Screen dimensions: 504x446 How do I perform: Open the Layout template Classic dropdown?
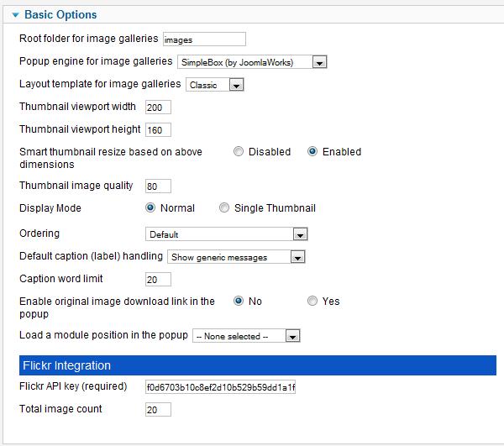[x=215, y=85]
